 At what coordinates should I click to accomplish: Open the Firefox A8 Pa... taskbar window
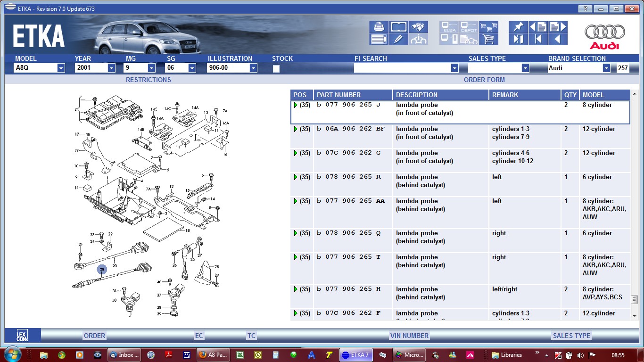click(214, 355)
